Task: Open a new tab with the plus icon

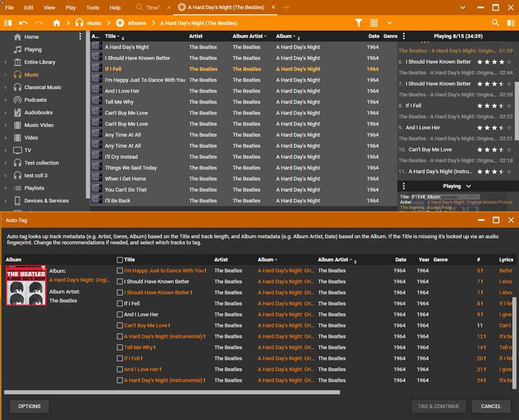Action: pyautogui.click(x=286, y=8)
